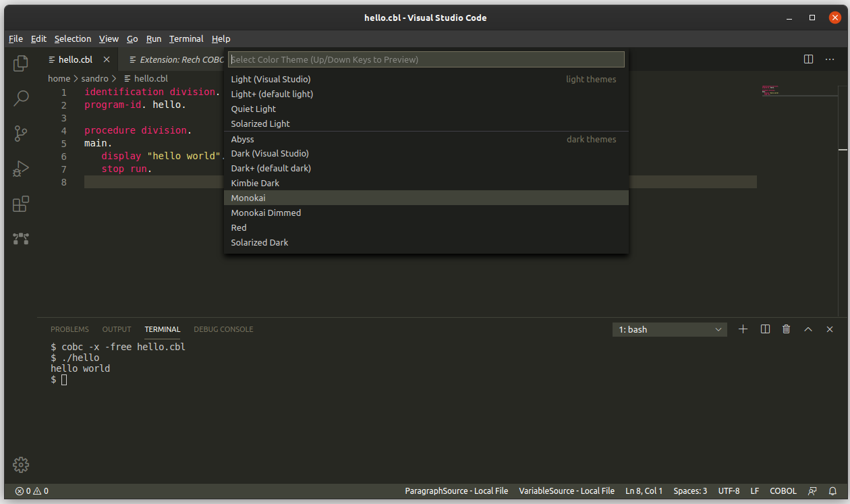Viewport: 850px width, 504px height.
Task: Launch the Run and Debug view
Action: pyautogui.click(x=20, y=169)
